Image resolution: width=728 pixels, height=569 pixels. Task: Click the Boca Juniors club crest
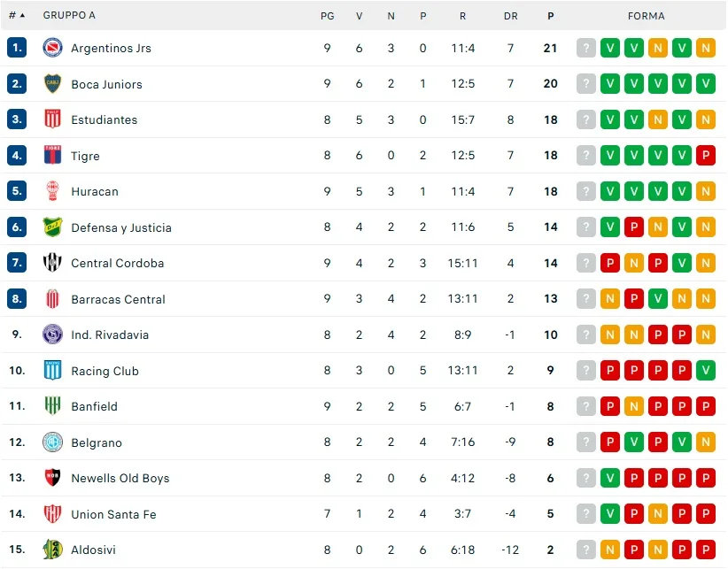53,84
